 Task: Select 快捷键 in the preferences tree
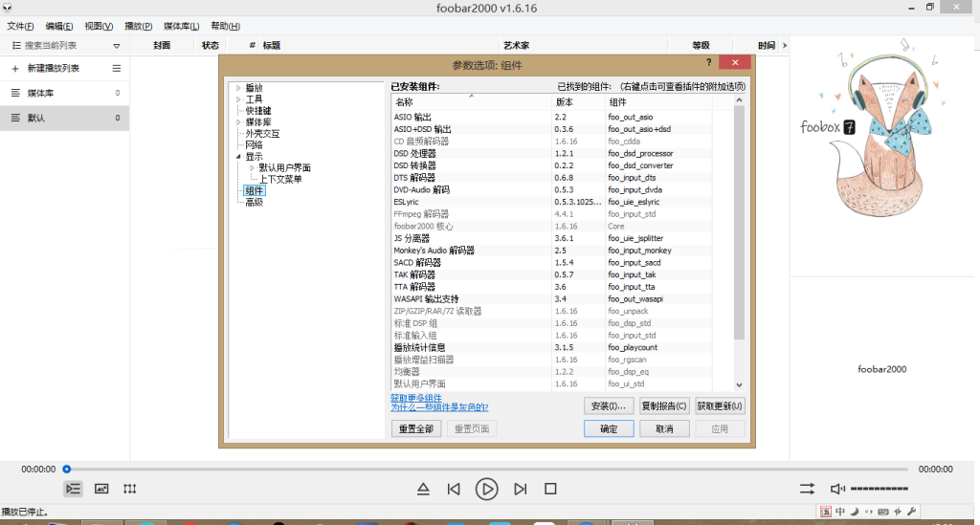[258, 111]
